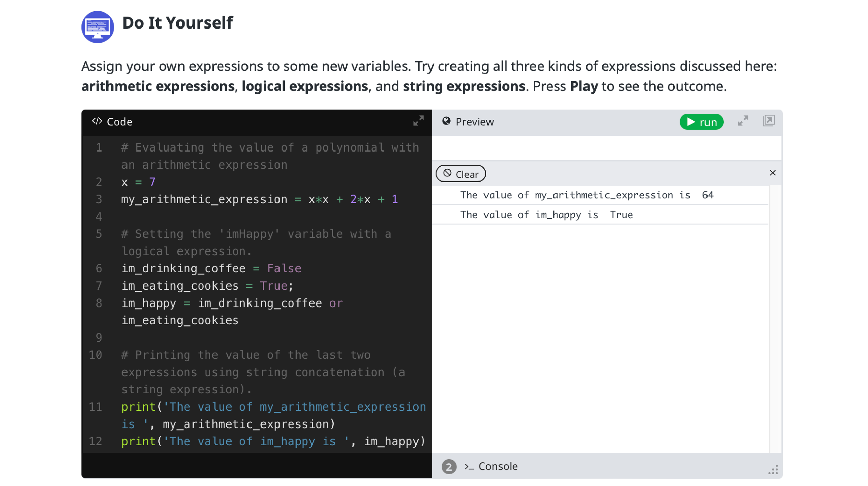Image resolution: width=868 pixels, height=486 pixels.
Task: Click 'im_drinking_coffee = False' code line
Action: 211,268
